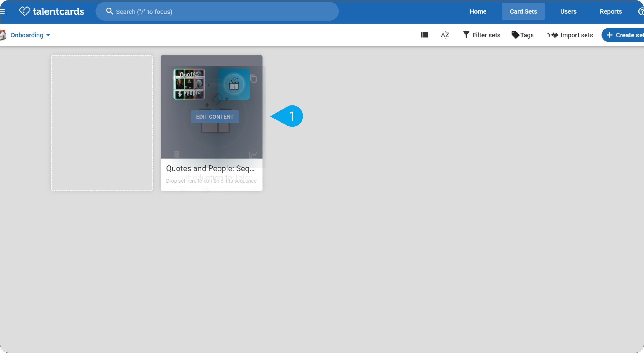Open set analytics chart icon
Screen dimensions: 644x353
pos(253,155)
